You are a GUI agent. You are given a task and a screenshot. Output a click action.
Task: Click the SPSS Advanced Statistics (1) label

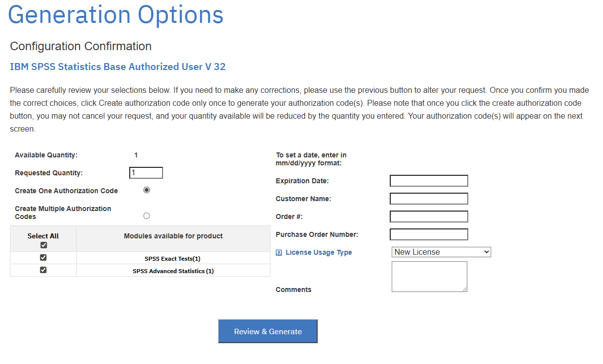[x=173, y=271]
